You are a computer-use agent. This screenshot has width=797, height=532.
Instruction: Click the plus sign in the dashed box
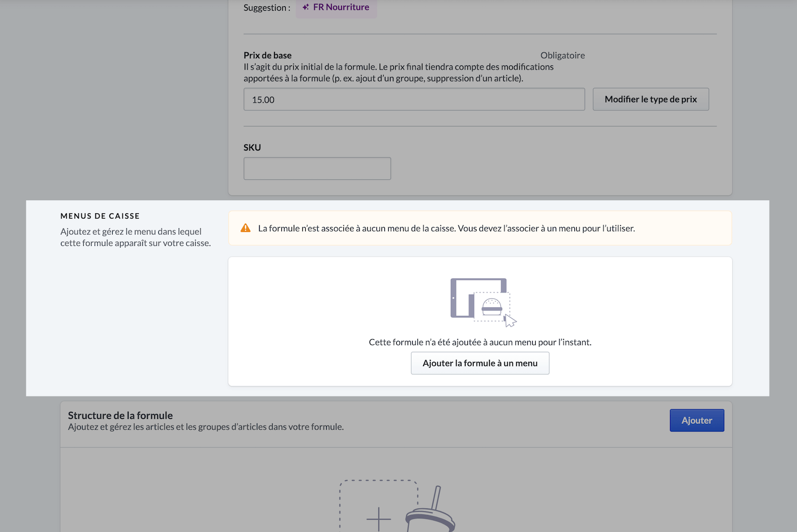pyautogui.click(x=379, y=518)
